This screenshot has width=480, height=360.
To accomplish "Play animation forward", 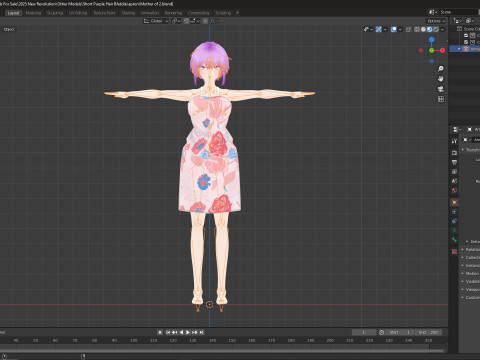I will click(x=188, y=332).
